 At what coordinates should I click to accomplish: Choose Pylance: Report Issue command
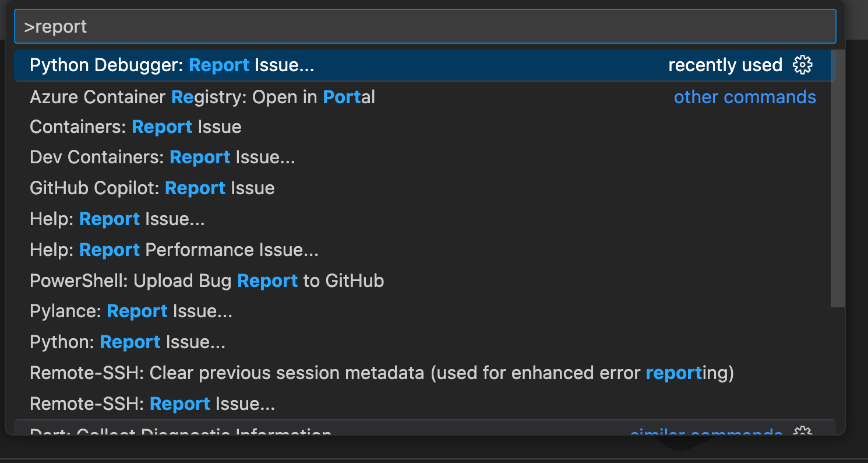(x=131, y=311)
